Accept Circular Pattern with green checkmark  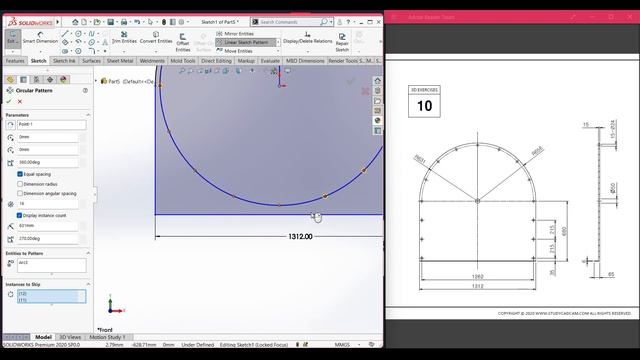[9, 101]
